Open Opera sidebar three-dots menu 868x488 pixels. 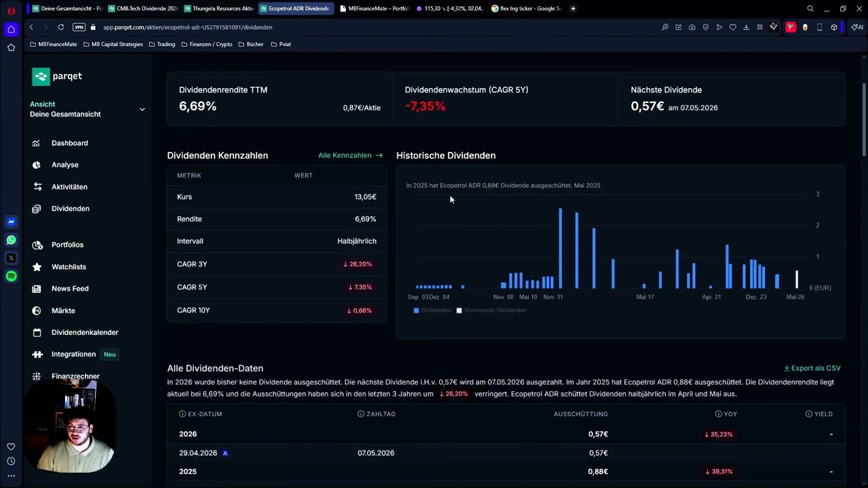click(11, 476)
